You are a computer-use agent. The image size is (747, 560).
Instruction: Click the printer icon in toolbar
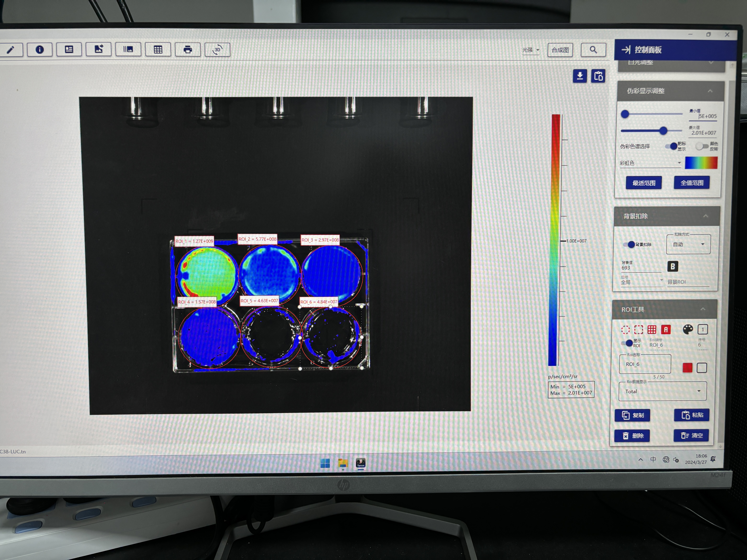pyautogui.click(x=188, y=50)
